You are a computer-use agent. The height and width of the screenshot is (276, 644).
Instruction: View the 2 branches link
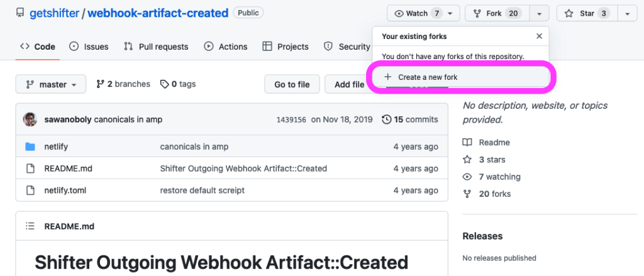click(x=123, y=84)
